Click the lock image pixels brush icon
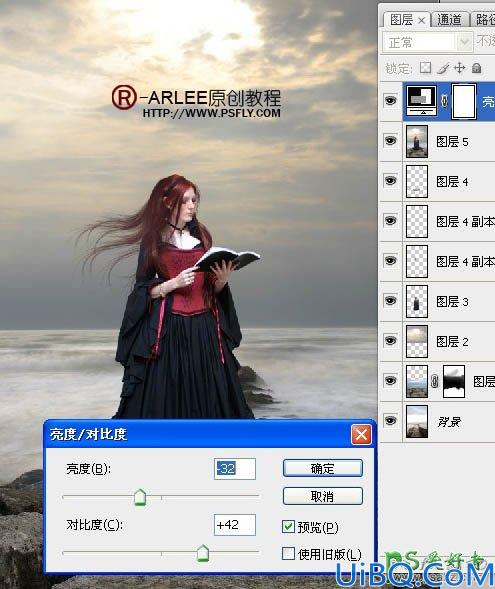 click(443, 68)
